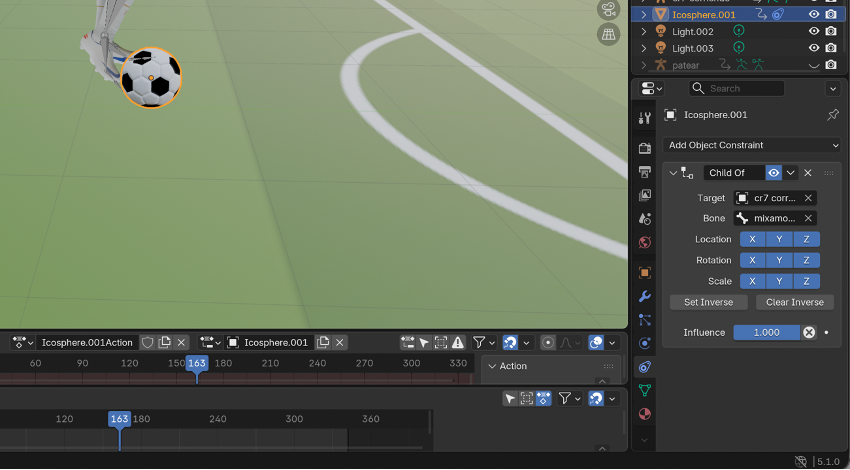Toggle Show Only Selected in lower timeline
This screenshot has height=470, width=850.
[x=510, y=399]
